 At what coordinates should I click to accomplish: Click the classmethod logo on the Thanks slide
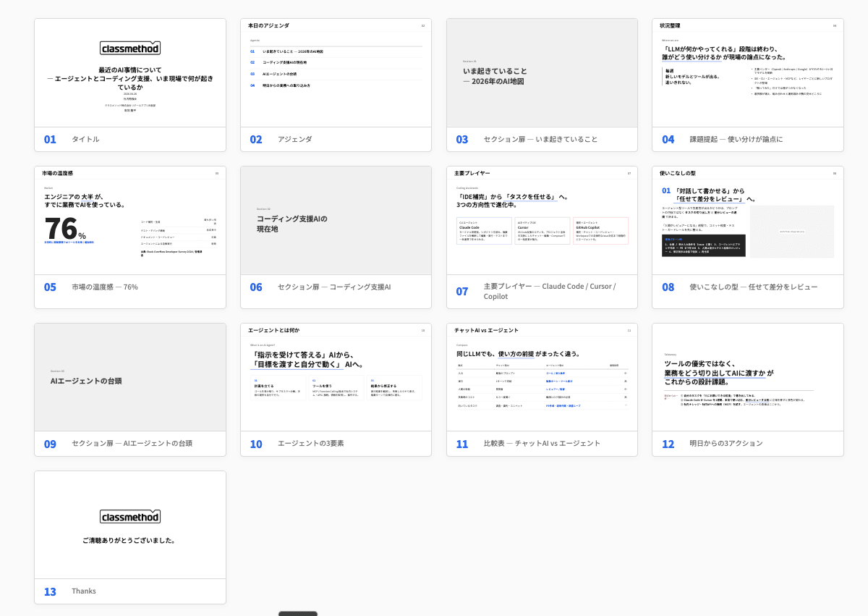[130, 516]
